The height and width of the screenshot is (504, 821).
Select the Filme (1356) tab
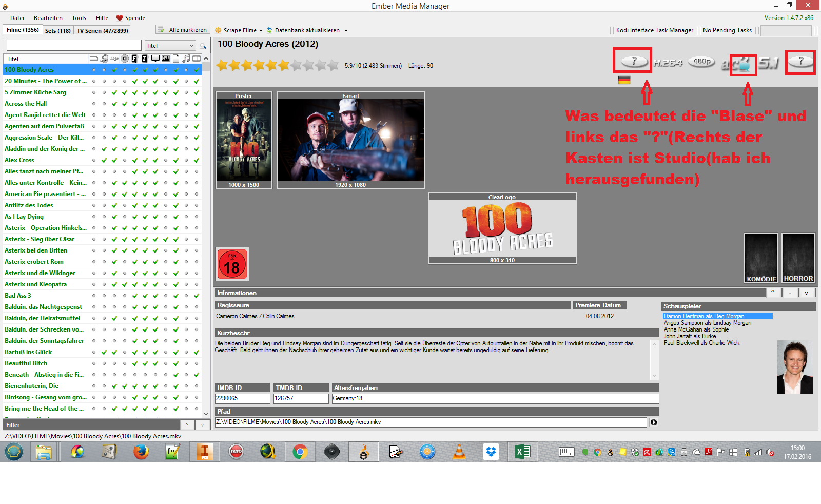(x=23, y=30)
